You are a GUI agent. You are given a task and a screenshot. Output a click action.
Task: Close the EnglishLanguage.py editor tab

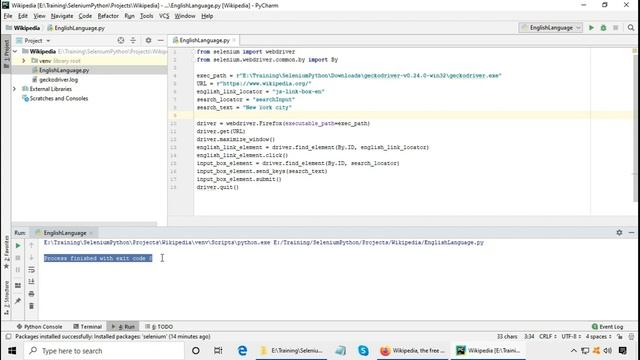click(234, 40)
